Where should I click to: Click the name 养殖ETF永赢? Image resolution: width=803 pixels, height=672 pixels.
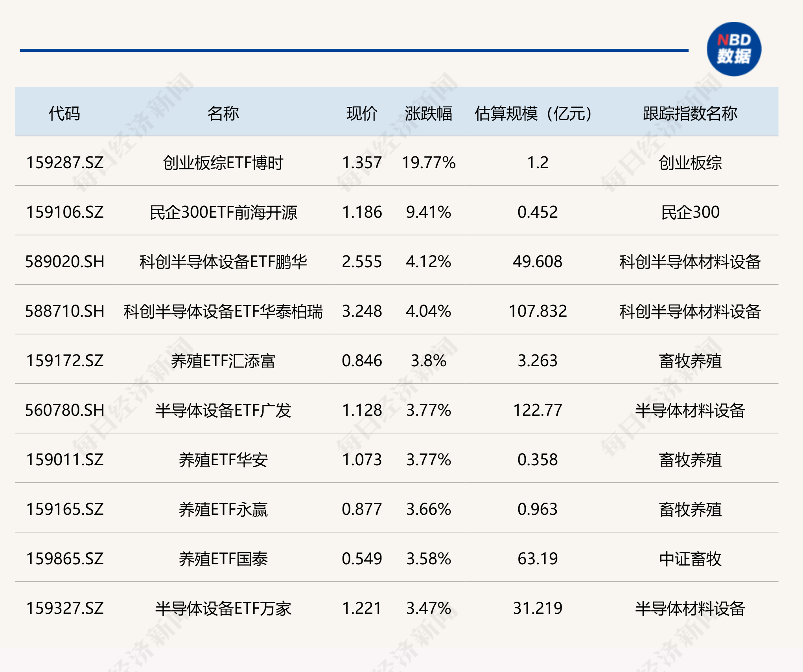pyautogui.click(x=223, y=509)
